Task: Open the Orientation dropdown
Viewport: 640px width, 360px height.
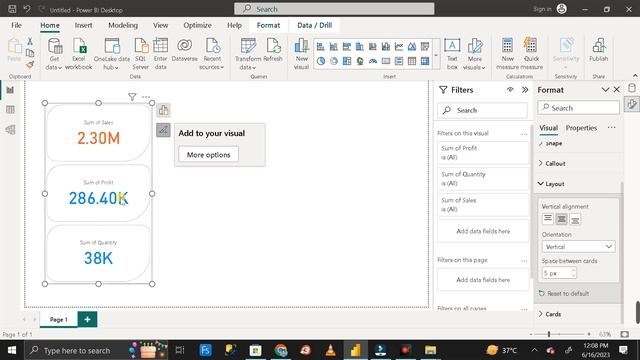Action: (x=578, y=247)
